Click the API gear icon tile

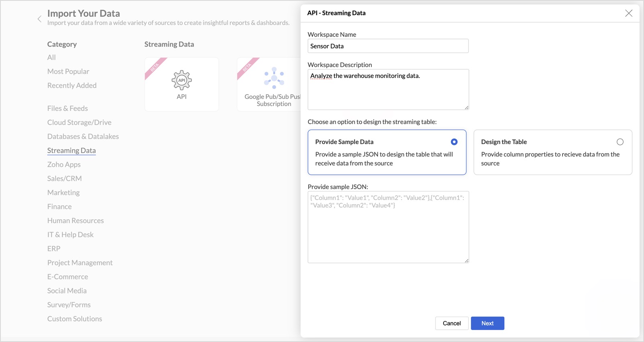(x=181, y=80)
